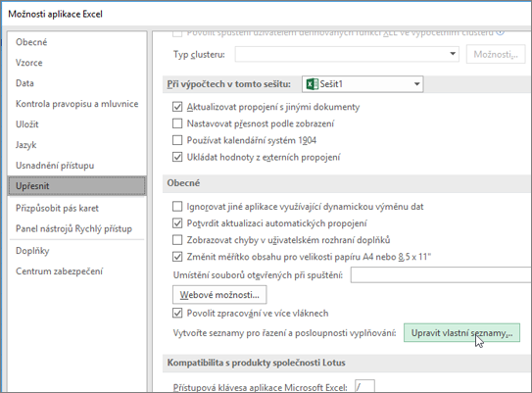Go to Data options
This screenshot has height=393, width=532.
pyautogui.click(x=24, y=83)
